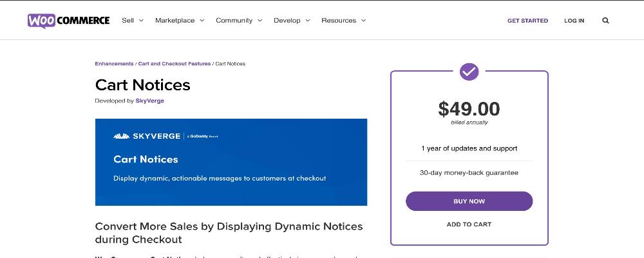The image size is (644, 258).
Task: Open the Develop menu
Action: [x=292, y=21]
